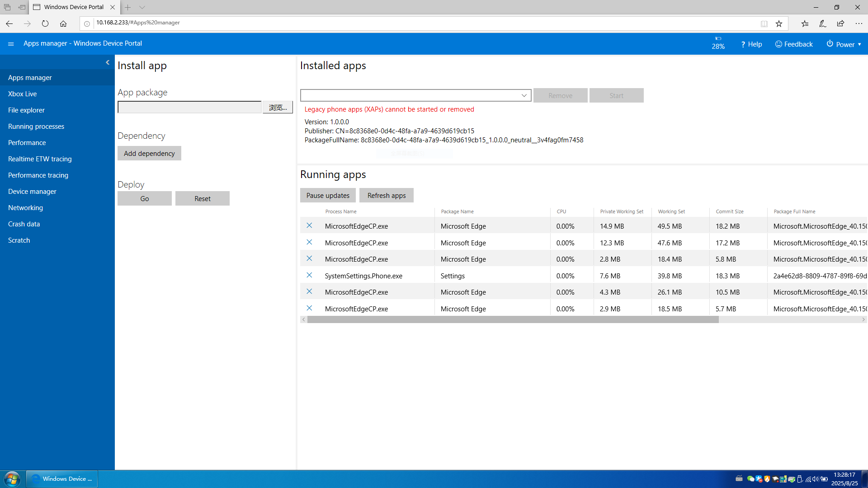This screenshot has height=488, width=868.
Task: Kill the MicrosoftEdgeCP.exe process using 2.9 MB
Action: coord(309,308)
